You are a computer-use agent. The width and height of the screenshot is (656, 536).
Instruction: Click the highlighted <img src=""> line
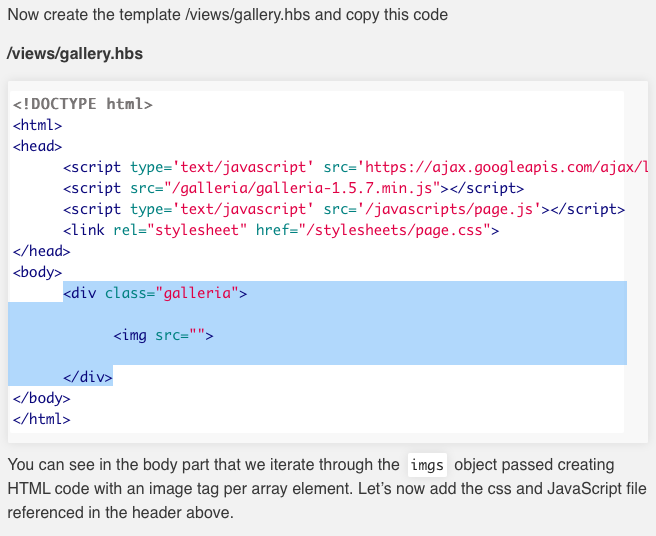tap(164, 335)
